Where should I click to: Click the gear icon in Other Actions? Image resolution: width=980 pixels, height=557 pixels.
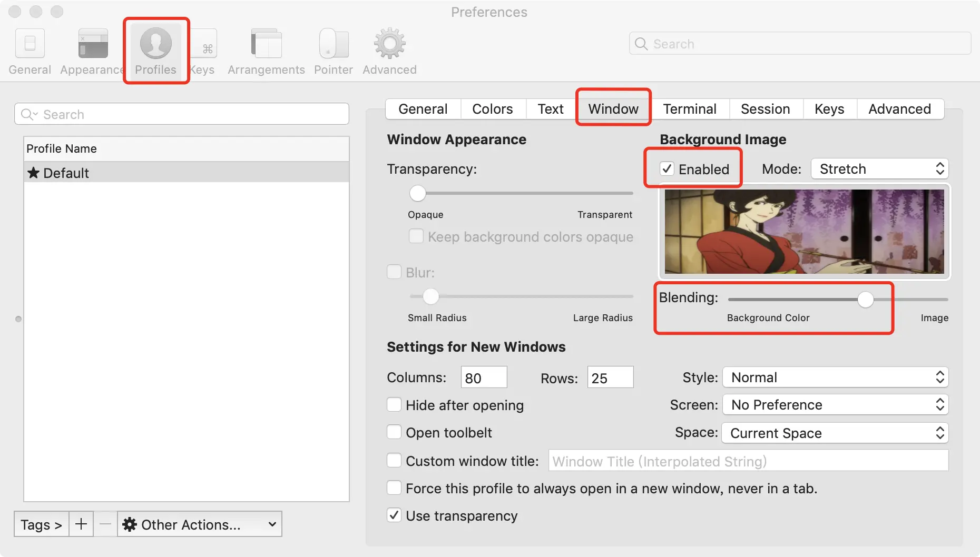[x=130, y=524]
